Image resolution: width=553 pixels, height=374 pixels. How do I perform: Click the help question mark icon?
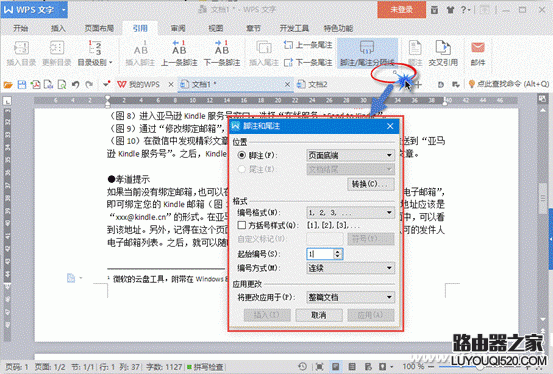[x=463, y=10]
